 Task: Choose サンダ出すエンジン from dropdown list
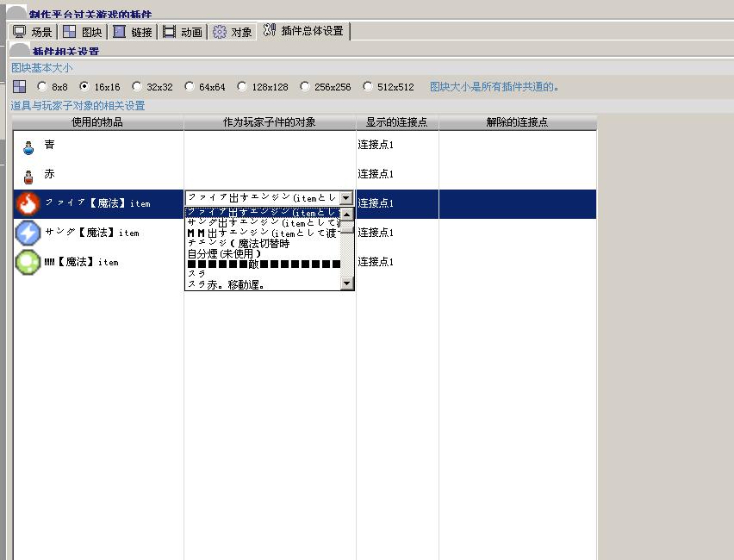coord(263,223)
